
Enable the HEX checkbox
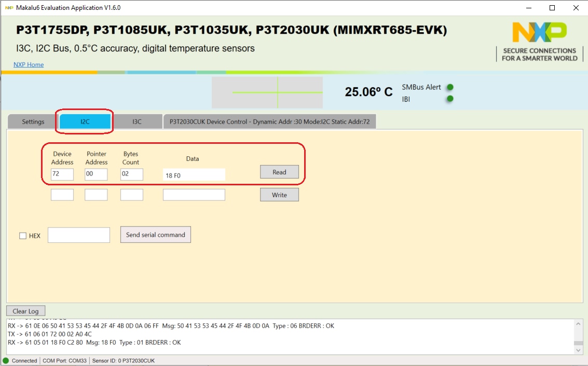(x=23, y=236)
